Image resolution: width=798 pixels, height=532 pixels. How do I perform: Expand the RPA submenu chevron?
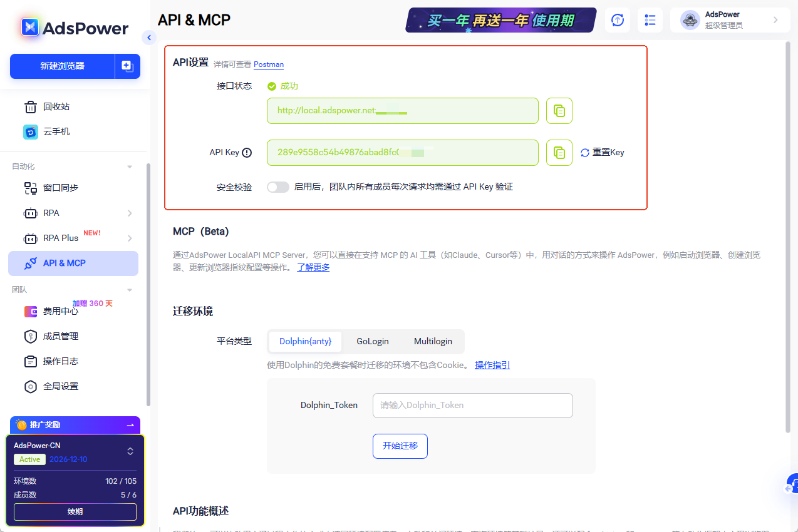tap(130, 213)
